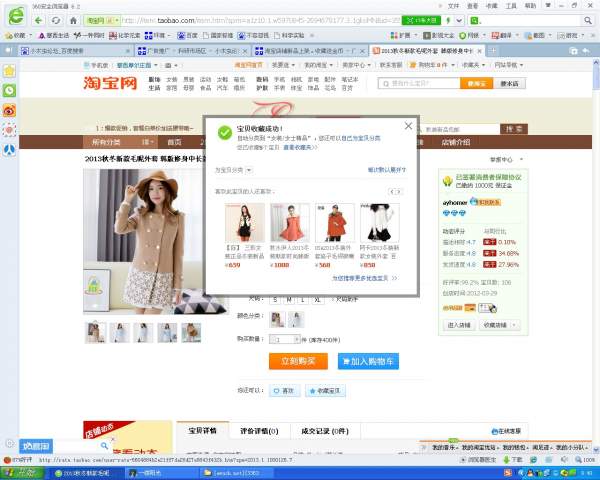Open the browser home page icon
Screen dimensions: 600x480
tap(73, 20)
